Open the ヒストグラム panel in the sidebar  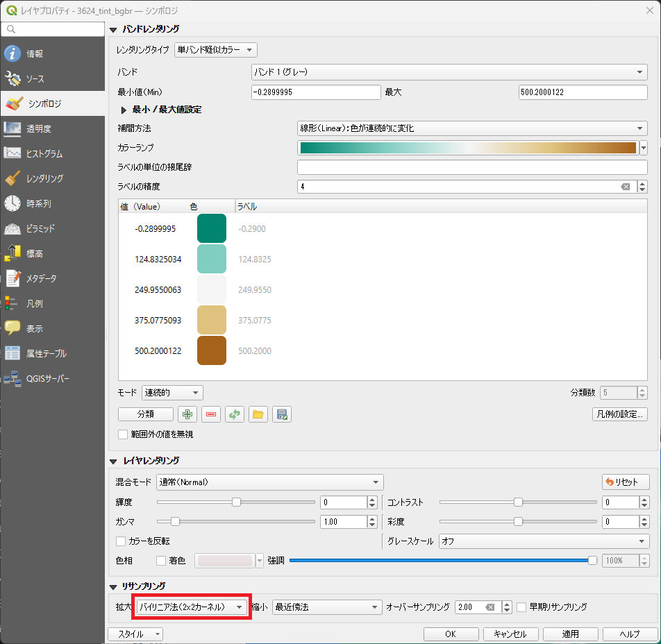pos(44,153)
